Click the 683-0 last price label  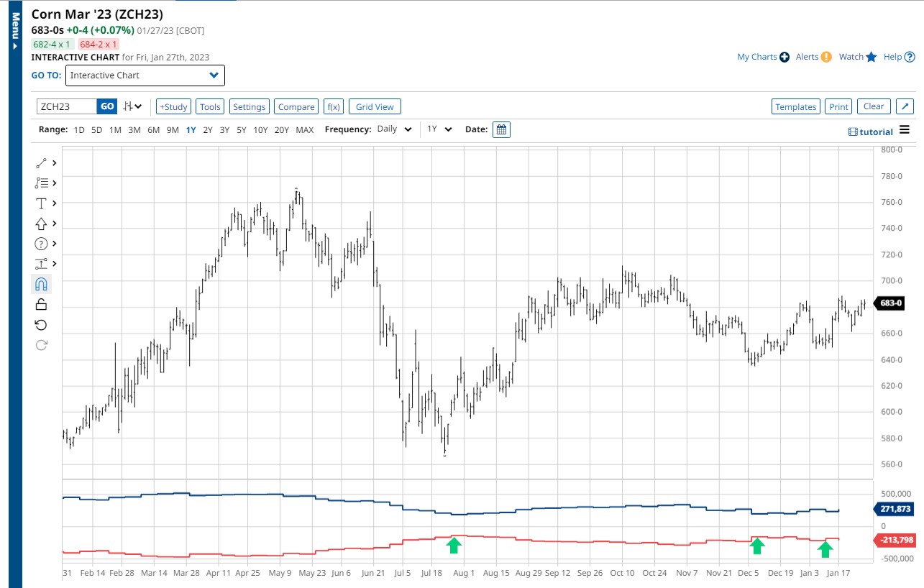tap(889, 303)
